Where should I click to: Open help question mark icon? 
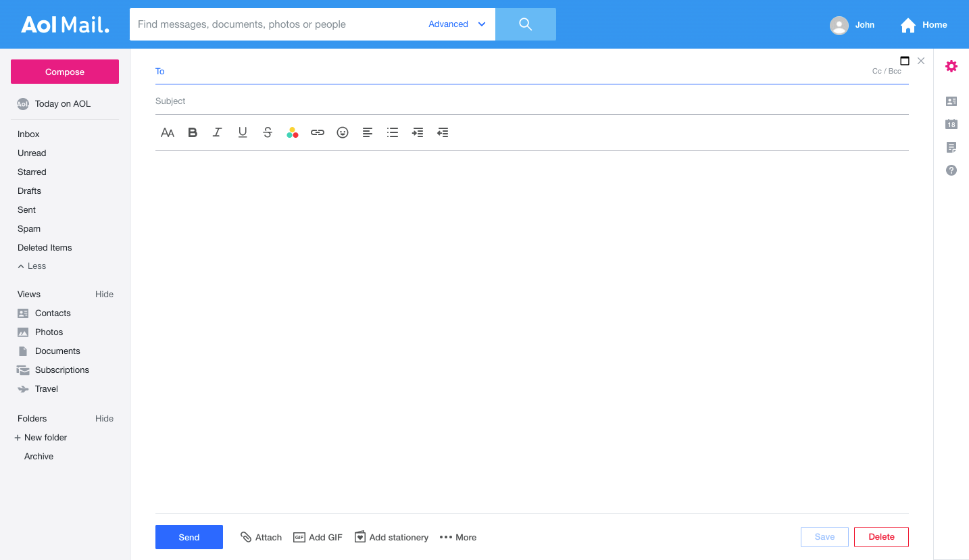pos(951,170)
